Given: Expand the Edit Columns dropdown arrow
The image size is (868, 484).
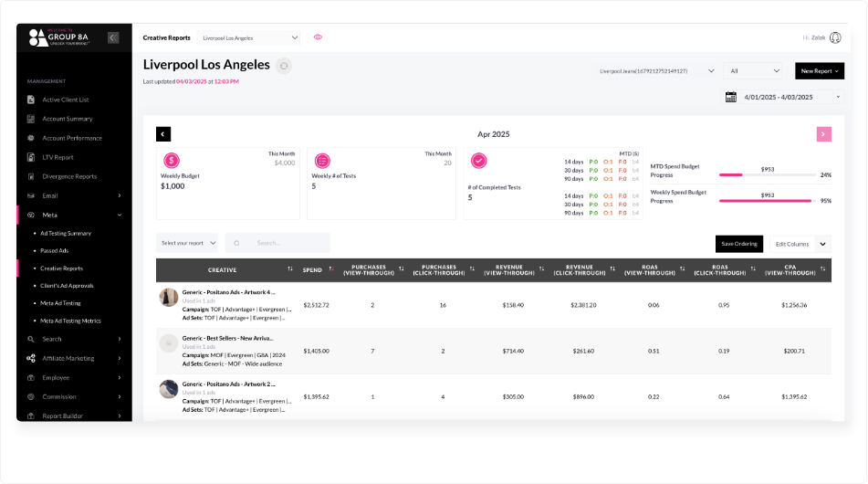Looking at the screenshot, I should pyautogui.click(x=823, y=244).
